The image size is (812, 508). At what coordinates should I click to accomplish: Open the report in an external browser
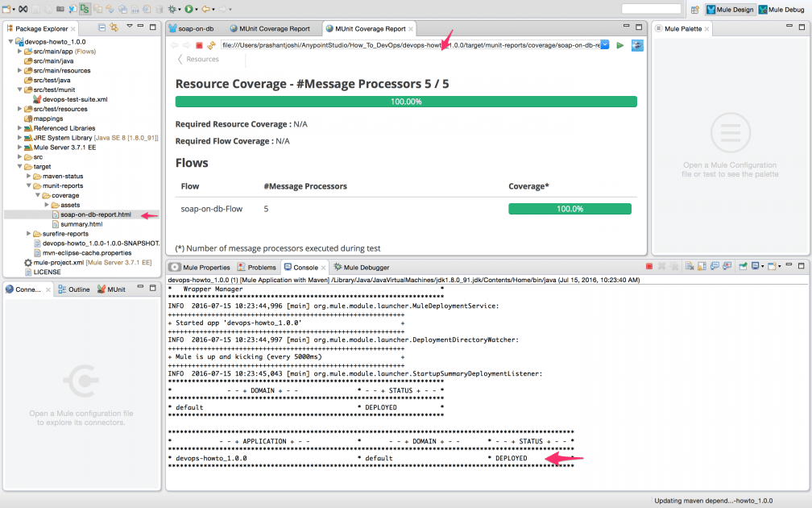pos(636,45)
